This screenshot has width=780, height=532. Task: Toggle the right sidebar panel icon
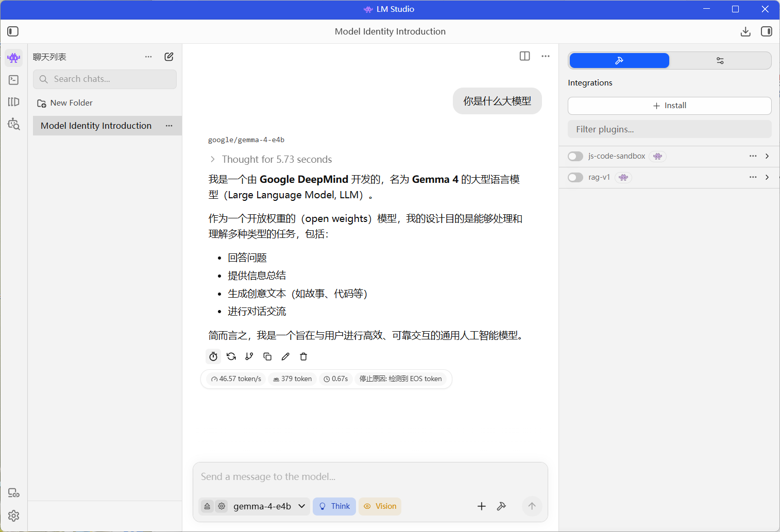click(x=767, y=31)
